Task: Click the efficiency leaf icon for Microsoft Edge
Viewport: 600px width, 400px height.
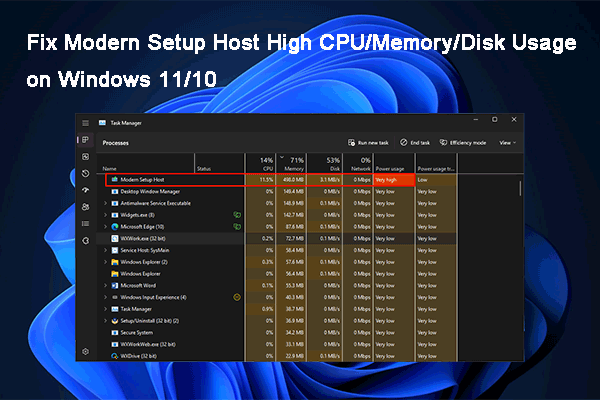Action: tap(237, 227)
